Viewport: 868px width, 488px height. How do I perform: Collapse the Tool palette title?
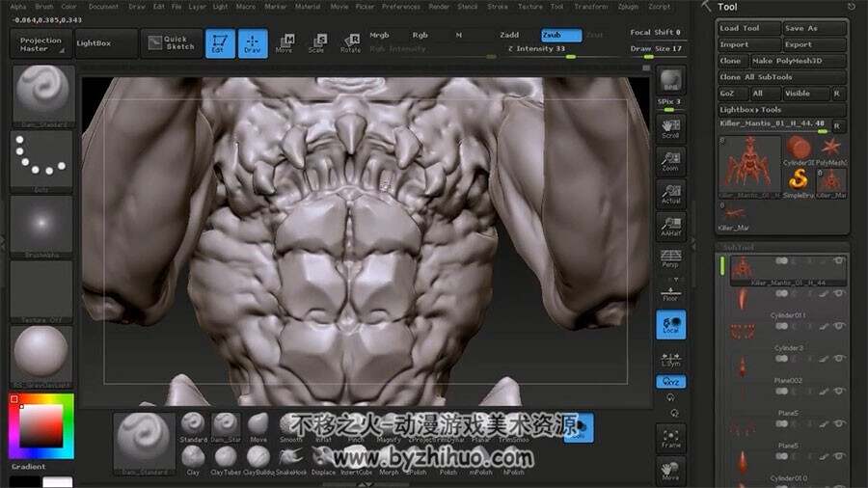click(727, 7)
